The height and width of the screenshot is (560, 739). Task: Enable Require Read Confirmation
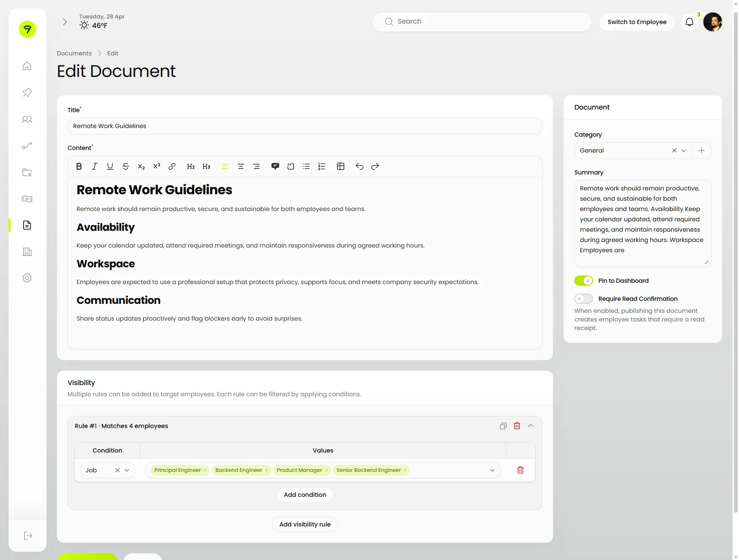pos(583,299)
